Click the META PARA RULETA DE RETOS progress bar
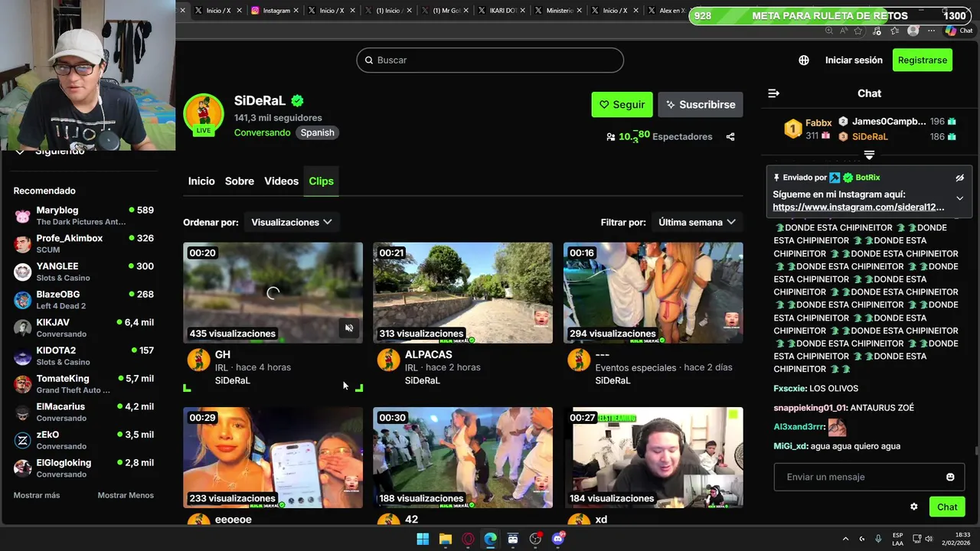 coord(831,15)
